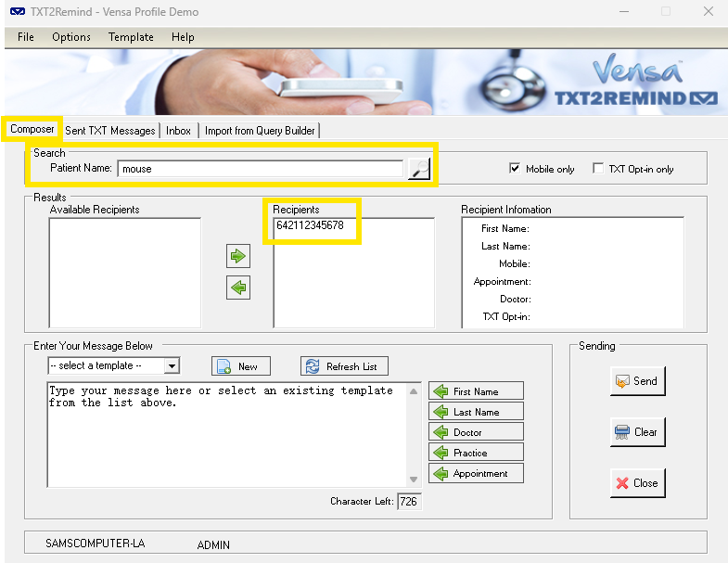Click the New template button

coord(241,366)
